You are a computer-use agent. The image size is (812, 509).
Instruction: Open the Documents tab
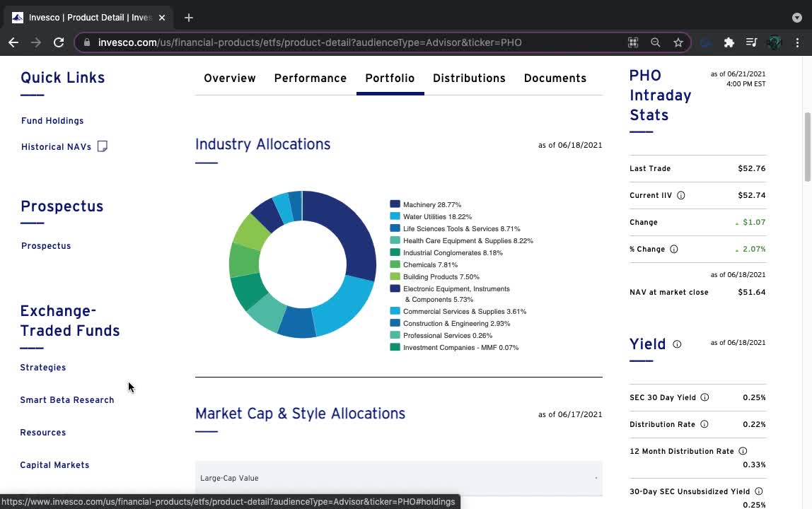[555, 78]
